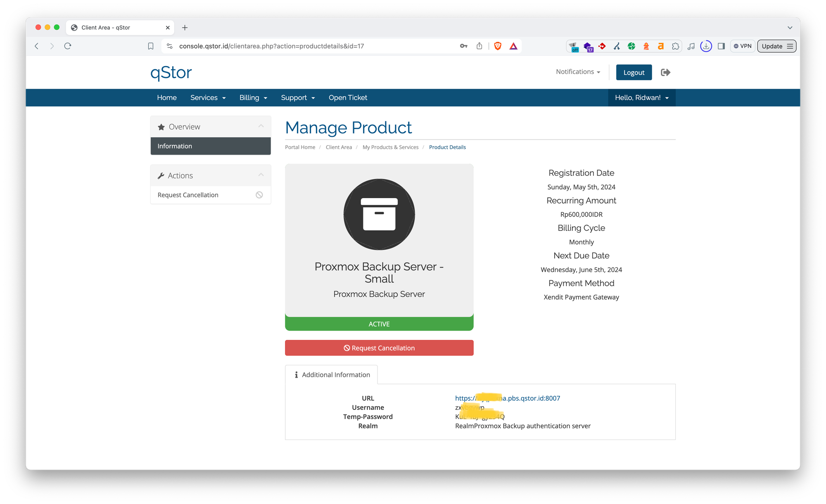
Task: Click the 'Proxmox Backup Server - Small' heading
Action: coord(379,272)
